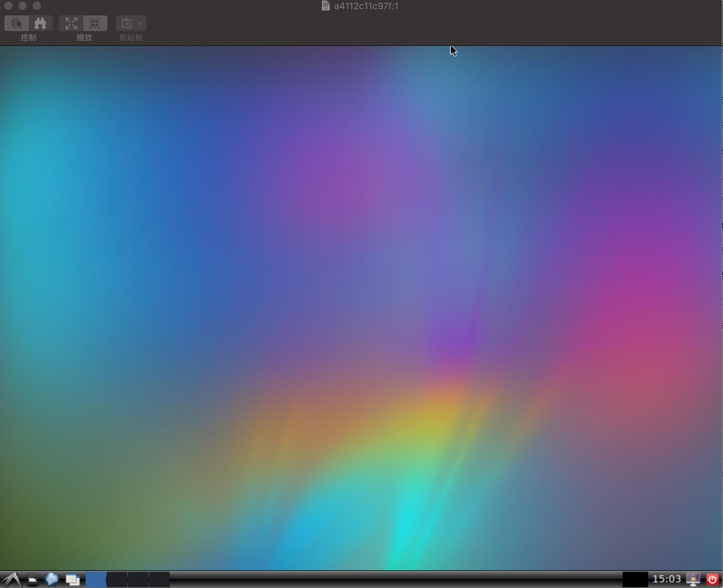Viewport: 723px width, 588px height.
Task: Switch to the highlighted first workspace
Action: (x=96, y=580)
